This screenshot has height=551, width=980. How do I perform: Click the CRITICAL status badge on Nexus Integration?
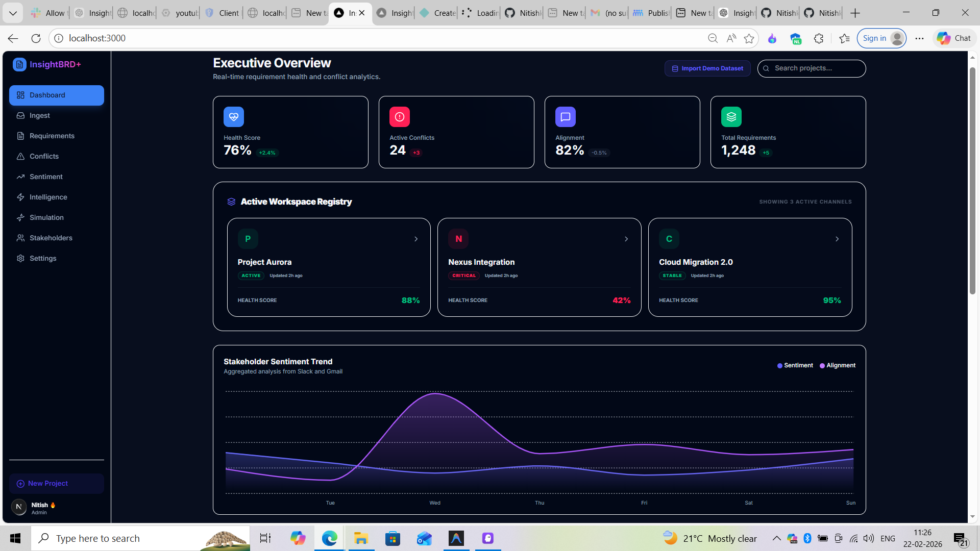tap(463, 275)
